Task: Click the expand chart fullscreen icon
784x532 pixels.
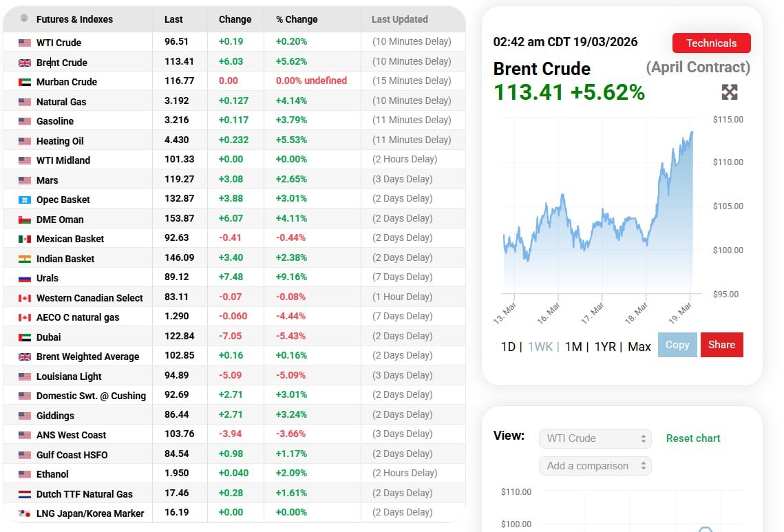Action: pyautogui.click(x=729, y=92)
